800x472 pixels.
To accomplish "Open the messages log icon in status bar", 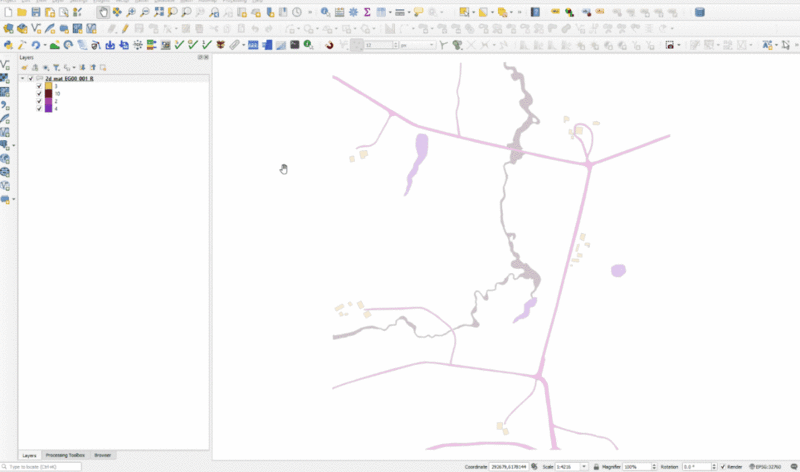I will click(x=790, y=466).
